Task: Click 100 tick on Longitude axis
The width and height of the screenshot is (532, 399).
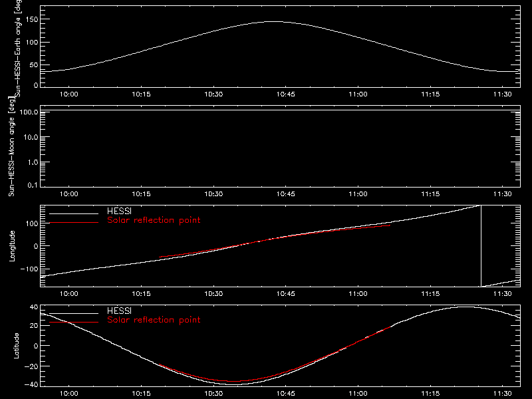Action: click(x=33, y=223)
